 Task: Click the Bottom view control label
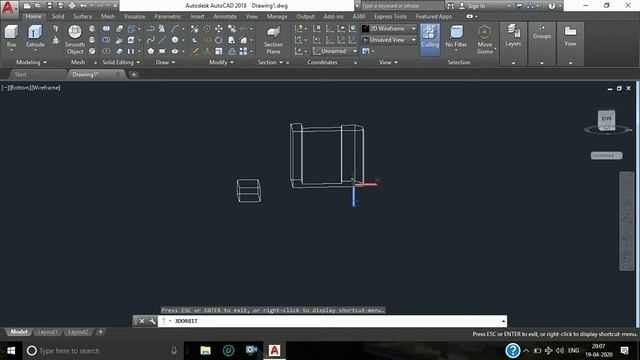click(19, 88)
